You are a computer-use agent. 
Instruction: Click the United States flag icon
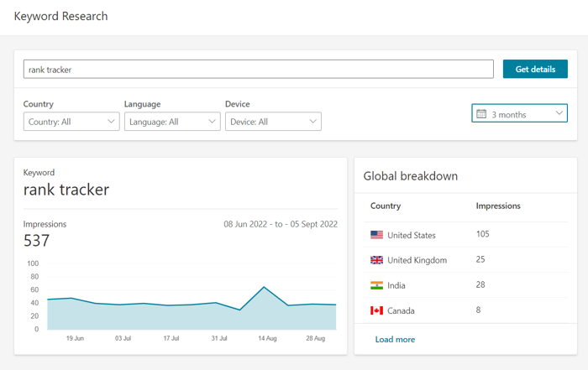tap(376, 235)
